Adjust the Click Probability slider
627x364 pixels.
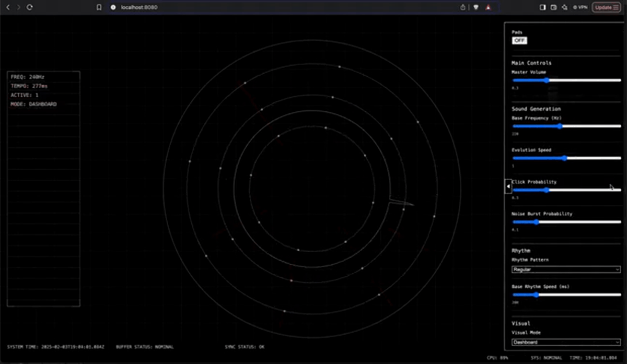[x=566, y=190]
